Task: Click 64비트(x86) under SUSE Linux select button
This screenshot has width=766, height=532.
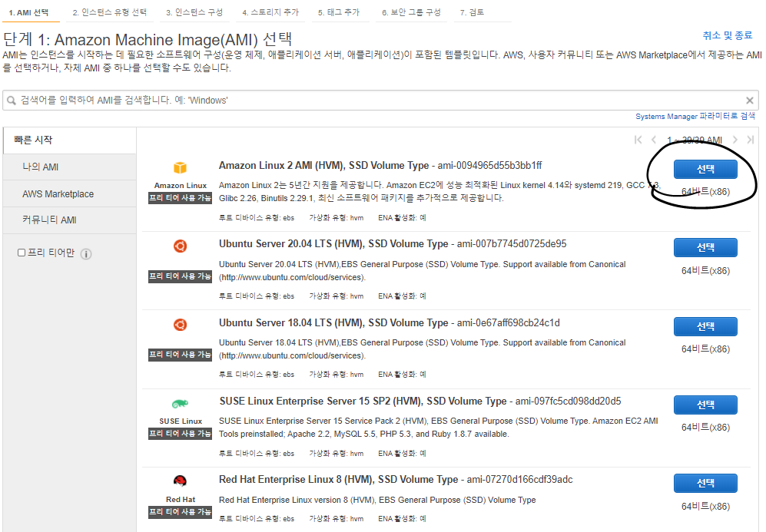Action: [x=705, y=428]
